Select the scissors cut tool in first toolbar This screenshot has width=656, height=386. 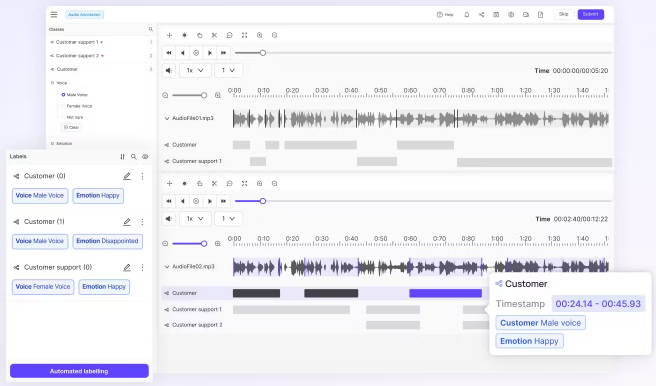pos(214,36)
